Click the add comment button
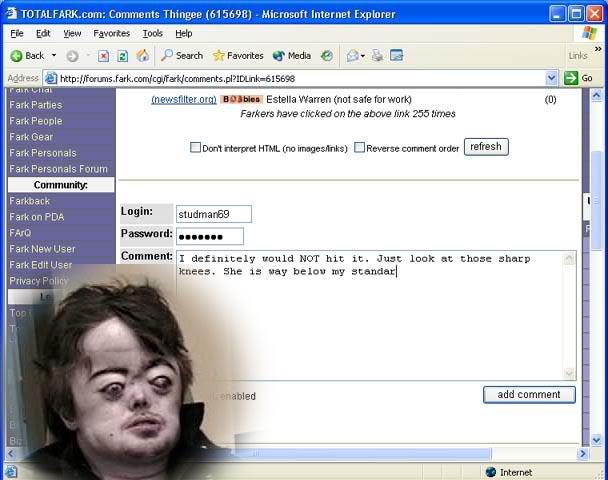 click(x=529, y=395)
